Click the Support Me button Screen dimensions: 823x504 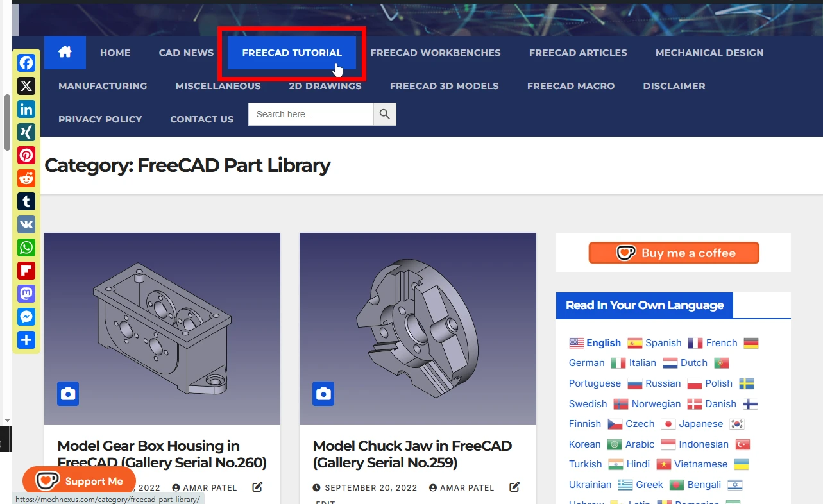[x=79, y=481]
